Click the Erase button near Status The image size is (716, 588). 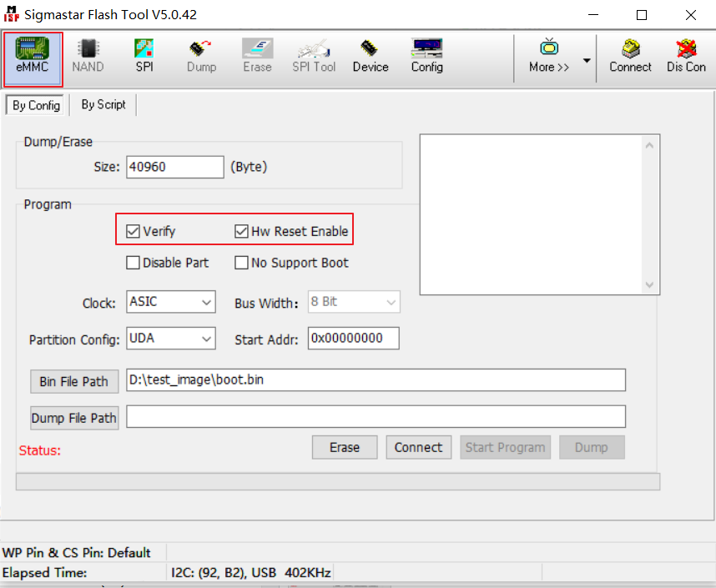coord(344,447)
